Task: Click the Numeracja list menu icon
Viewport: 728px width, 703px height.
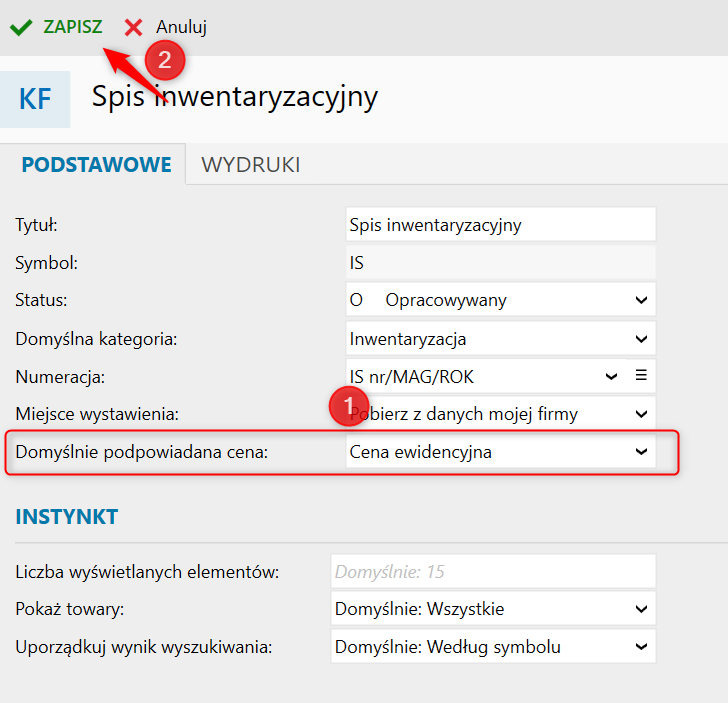Action: [x=641, y=375]
